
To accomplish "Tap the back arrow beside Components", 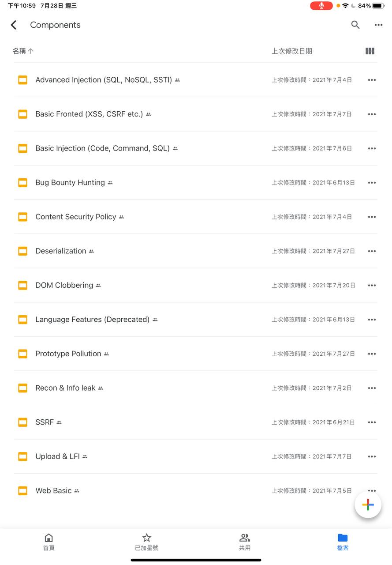I will 14,25.
